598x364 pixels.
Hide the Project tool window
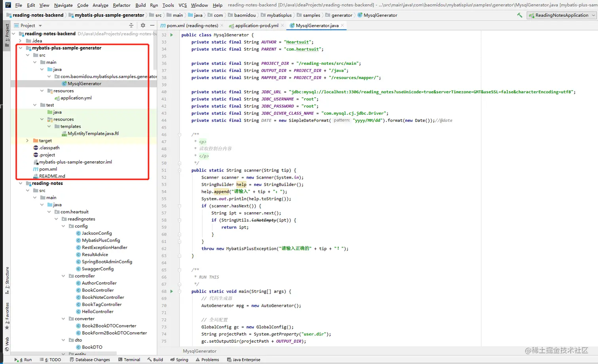tap(152, 25)
